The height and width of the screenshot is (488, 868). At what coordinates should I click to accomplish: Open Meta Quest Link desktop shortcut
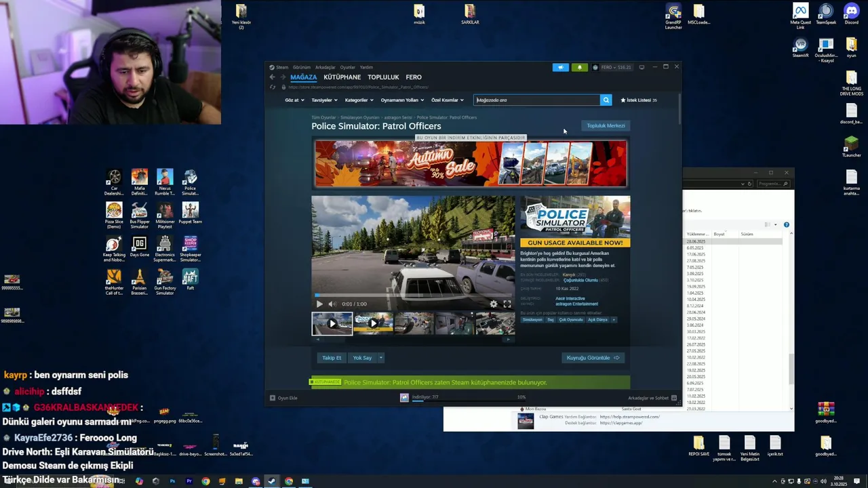point(801,16)
